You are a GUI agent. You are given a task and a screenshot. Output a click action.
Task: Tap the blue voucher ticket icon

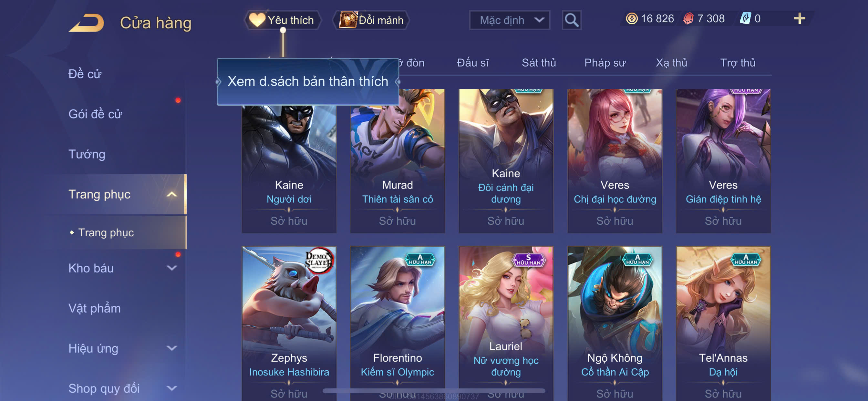click(x=745, y=18)
